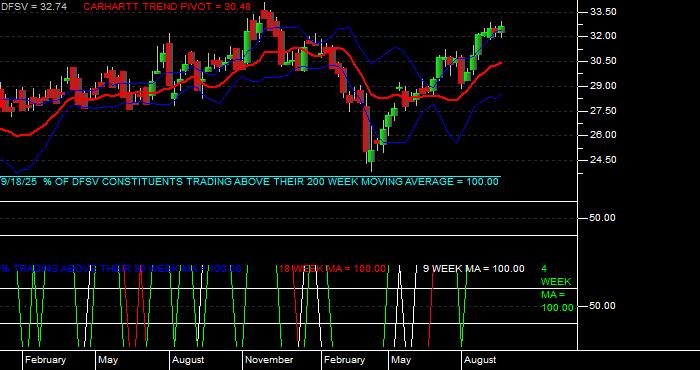Click the 32.00 price axis value

click(x=604, y=36)
